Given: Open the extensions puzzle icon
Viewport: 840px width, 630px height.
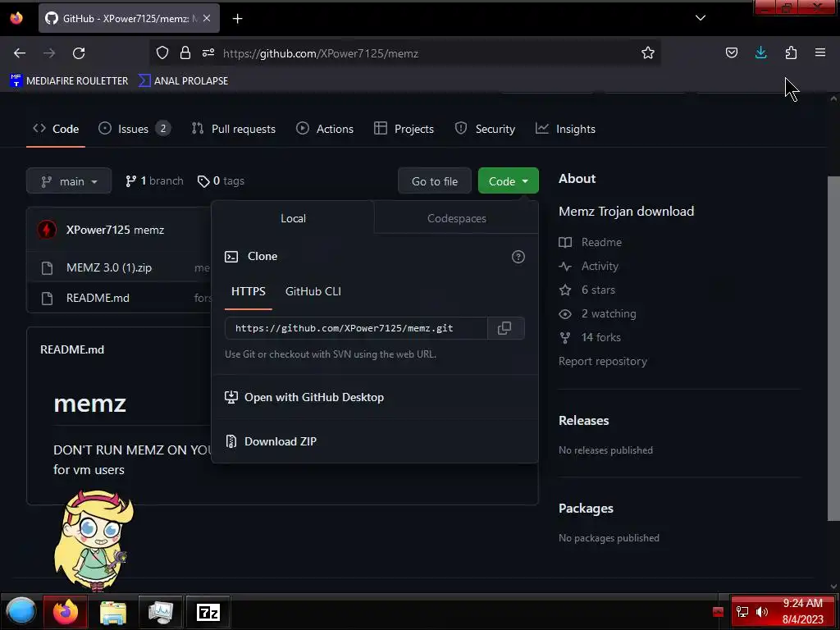Looking at the screenshot, I should (x=791, y=52).
